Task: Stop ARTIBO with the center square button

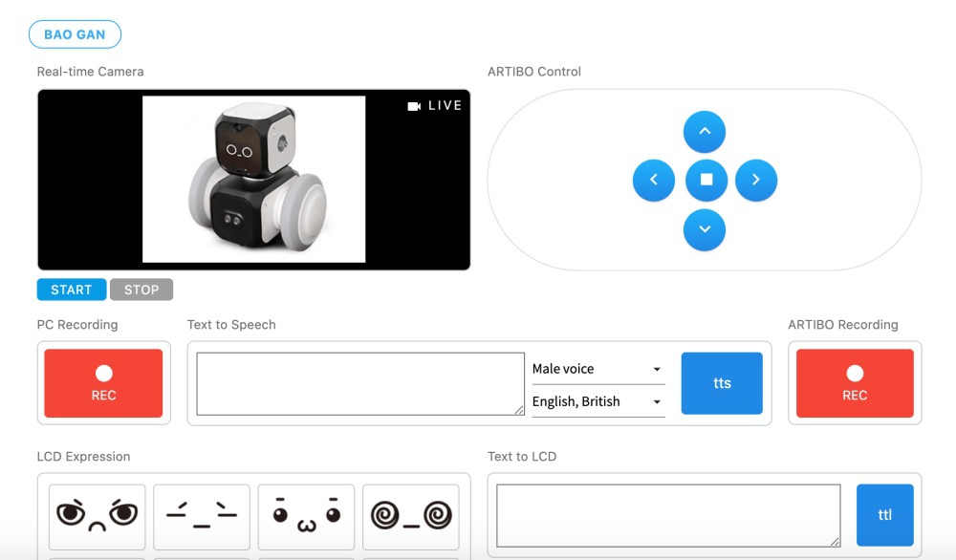Action: pos(706,181)
